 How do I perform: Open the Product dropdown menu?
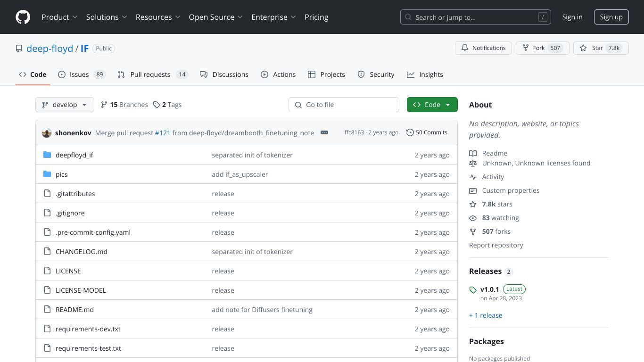(x=59, y=17)
